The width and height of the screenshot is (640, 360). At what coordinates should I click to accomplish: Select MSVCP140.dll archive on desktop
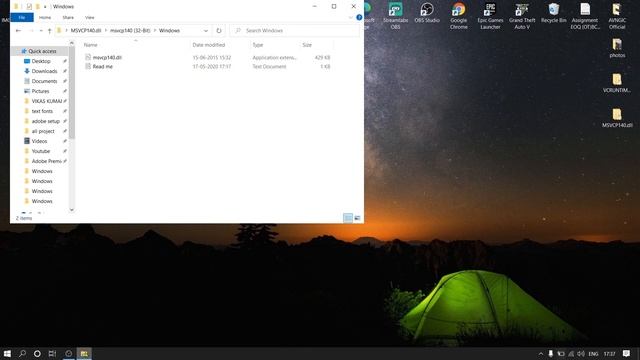pyautogui.click(x=617, y=118)
